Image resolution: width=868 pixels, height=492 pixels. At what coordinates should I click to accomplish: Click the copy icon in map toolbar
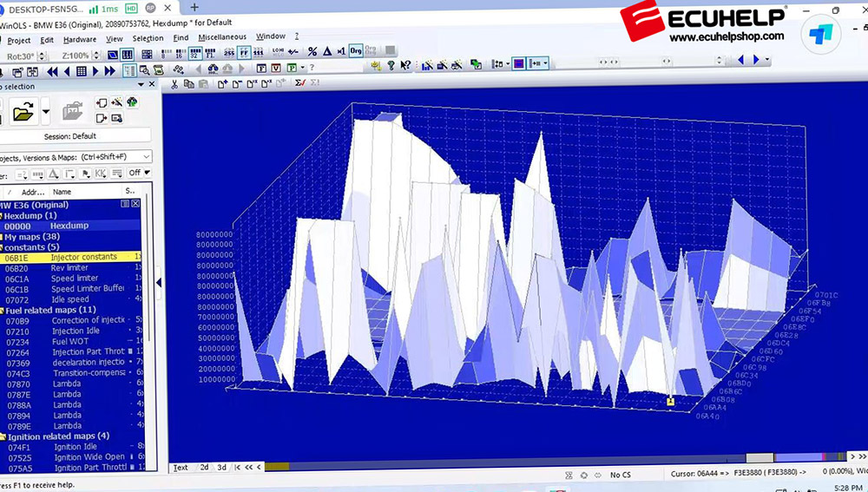pos(188,84)
